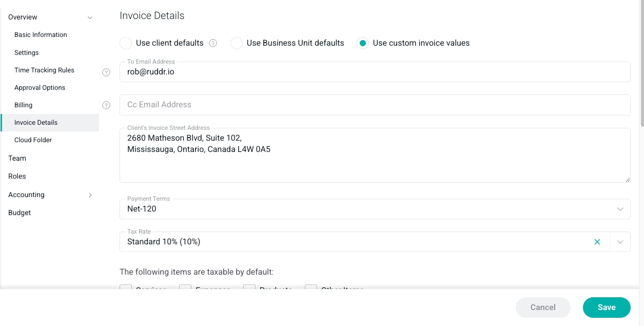
Task: Click the Cancel button
Action: pyautogui.click(x=543, y=308)
